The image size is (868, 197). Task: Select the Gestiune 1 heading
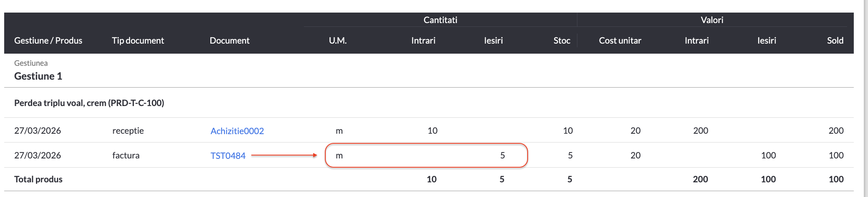38,76
